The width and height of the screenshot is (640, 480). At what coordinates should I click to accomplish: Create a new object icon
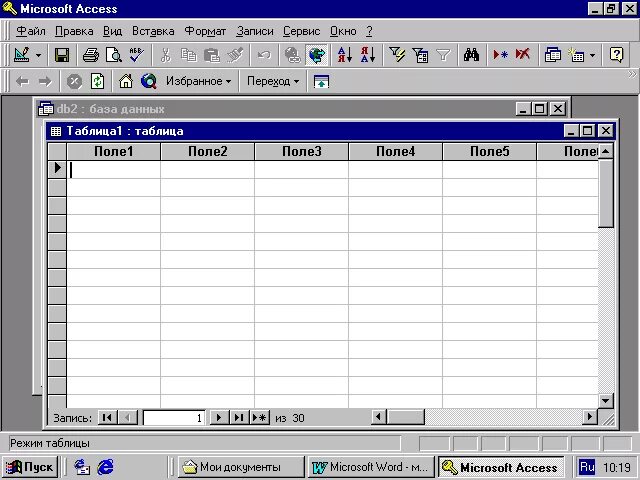576,55
